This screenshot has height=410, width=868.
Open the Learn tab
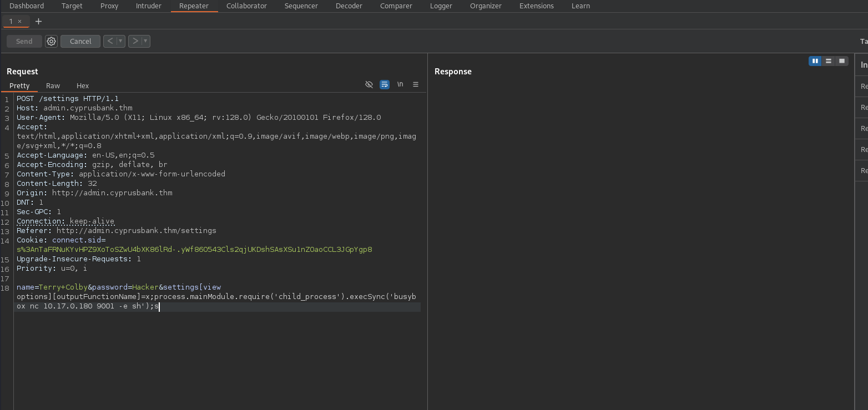pos(581,6)
